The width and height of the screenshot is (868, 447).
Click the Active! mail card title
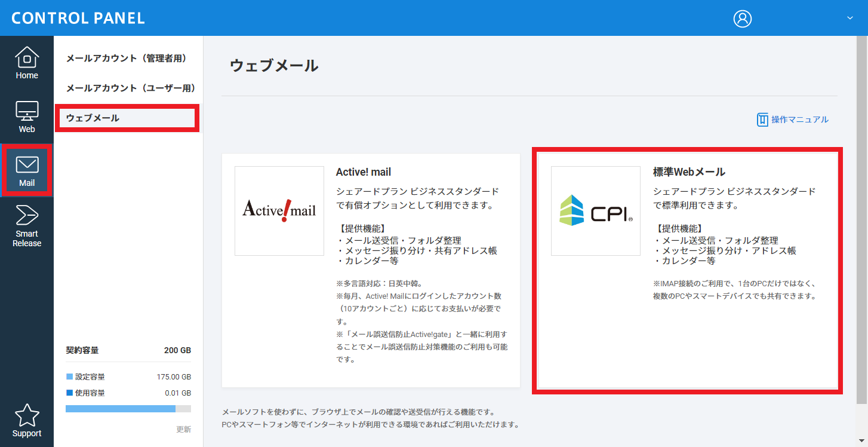pos(364,172)
